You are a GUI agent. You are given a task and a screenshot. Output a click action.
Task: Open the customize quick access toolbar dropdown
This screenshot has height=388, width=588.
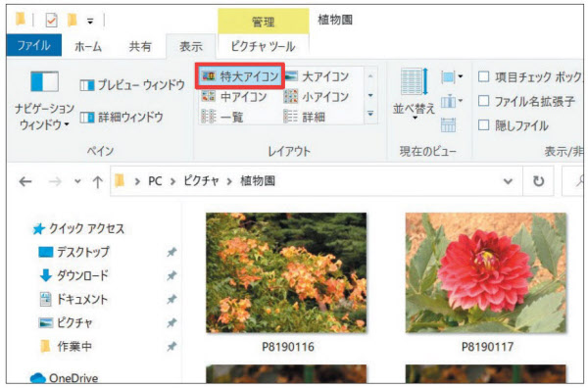pos(90,21)
